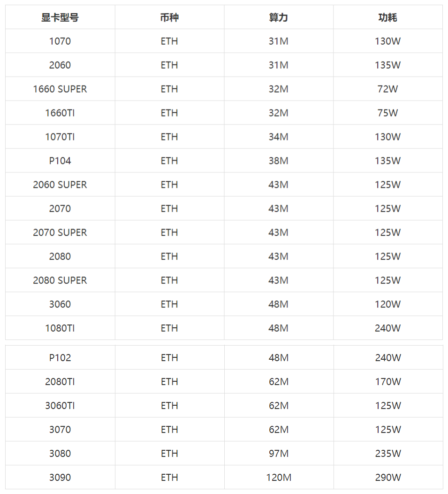Select the 72W power cell

pyautogui.click(x=387, y=89)
